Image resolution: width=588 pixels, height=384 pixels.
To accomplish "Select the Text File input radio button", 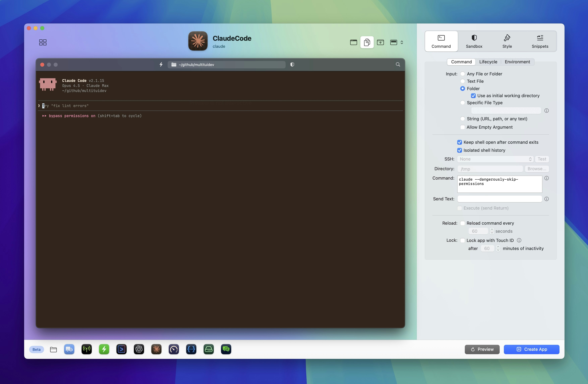I will pyautogui.click(x=462, y=81).
